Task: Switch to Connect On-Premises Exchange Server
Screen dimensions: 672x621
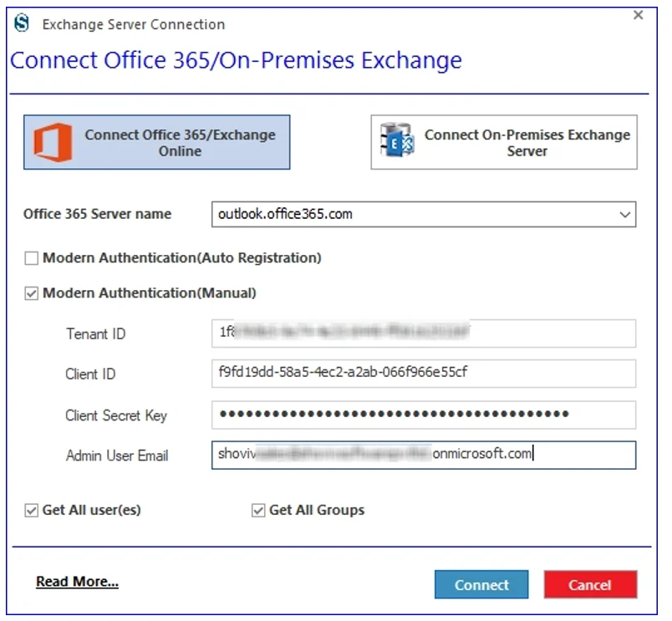Action: (504, 142)
